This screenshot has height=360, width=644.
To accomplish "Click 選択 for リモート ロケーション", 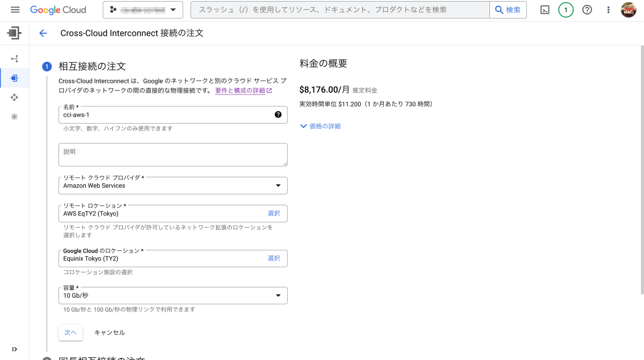I will click(274, 213).
